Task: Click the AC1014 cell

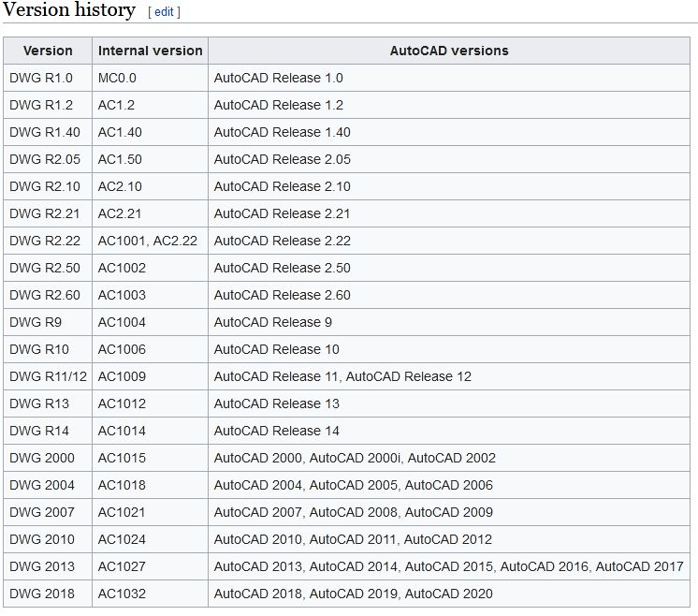Action: (150, 432)
